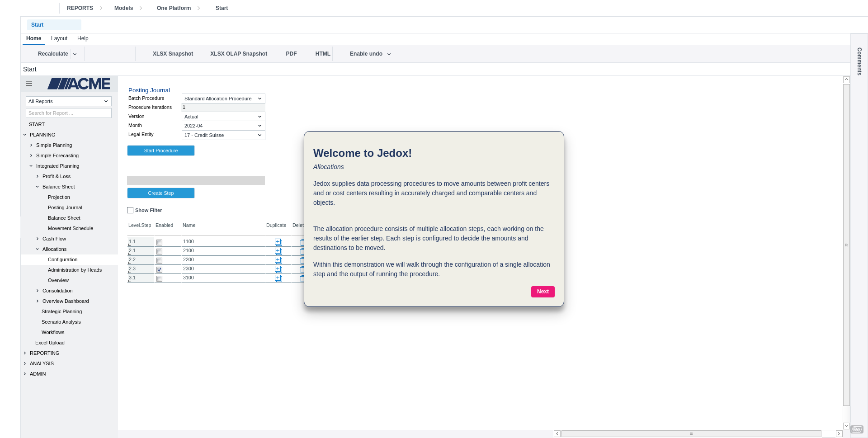The height and width of the screenshot is (438, 868).
Task: Duplicate allocation step 2300
Action: click(x=278, y=269)
